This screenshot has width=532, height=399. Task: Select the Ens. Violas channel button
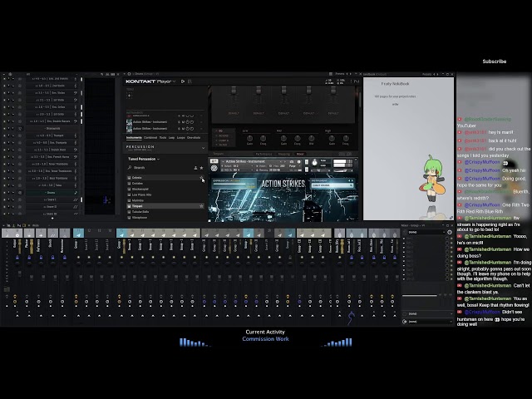pyautogui.click(x=52, y=92)
